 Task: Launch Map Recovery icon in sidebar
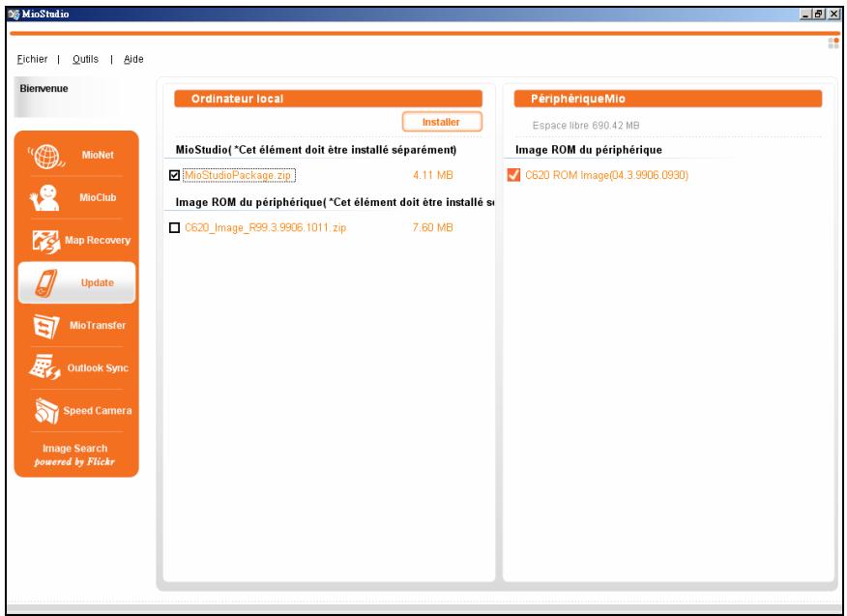pyautogui.click(x=45, y=241)
